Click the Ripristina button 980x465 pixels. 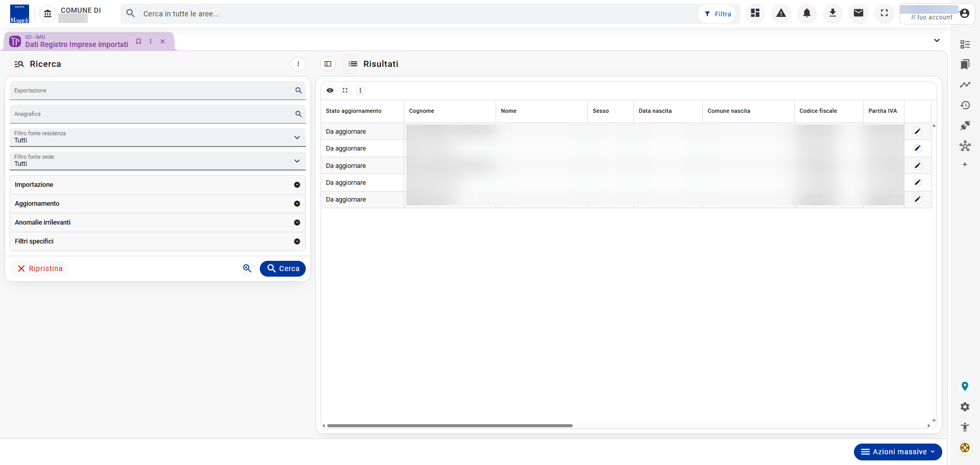(x=40, y=268)
